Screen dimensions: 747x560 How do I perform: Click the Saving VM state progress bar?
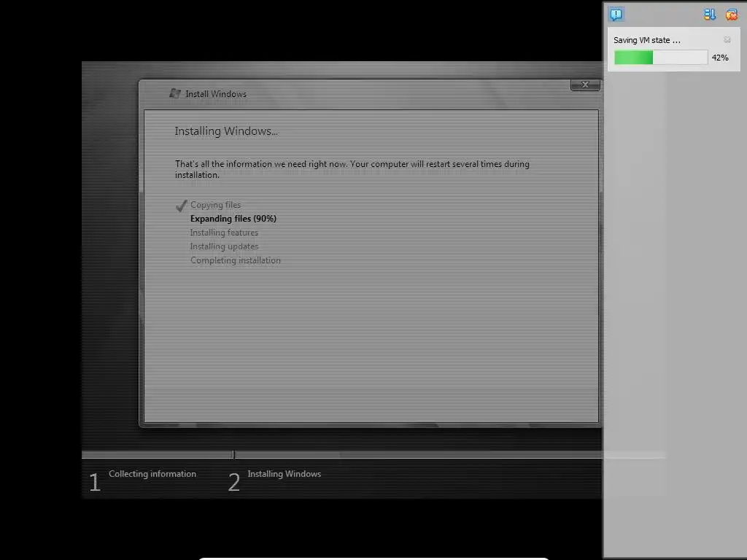click(x=661, y=58)
